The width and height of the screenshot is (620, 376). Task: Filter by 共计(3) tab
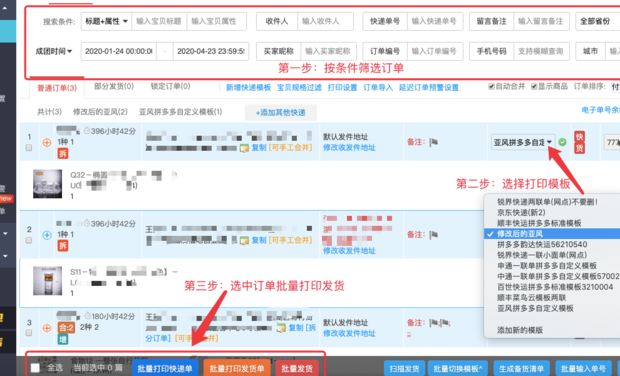coord(49,112)
